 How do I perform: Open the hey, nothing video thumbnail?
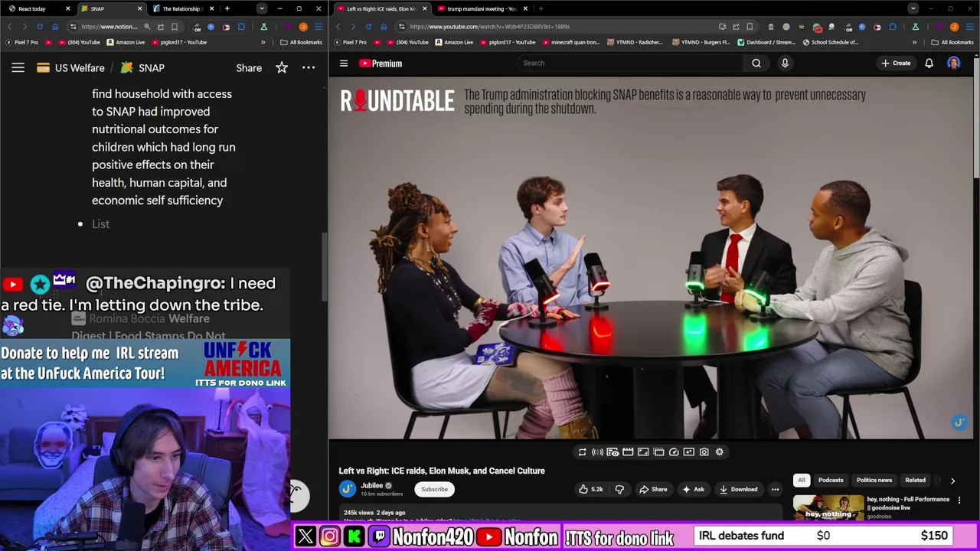(828, 507)
